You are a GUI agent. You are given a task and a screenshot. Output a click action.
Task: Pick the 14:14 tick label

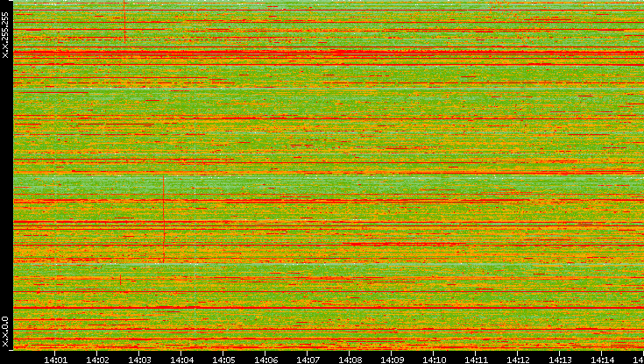603,360
